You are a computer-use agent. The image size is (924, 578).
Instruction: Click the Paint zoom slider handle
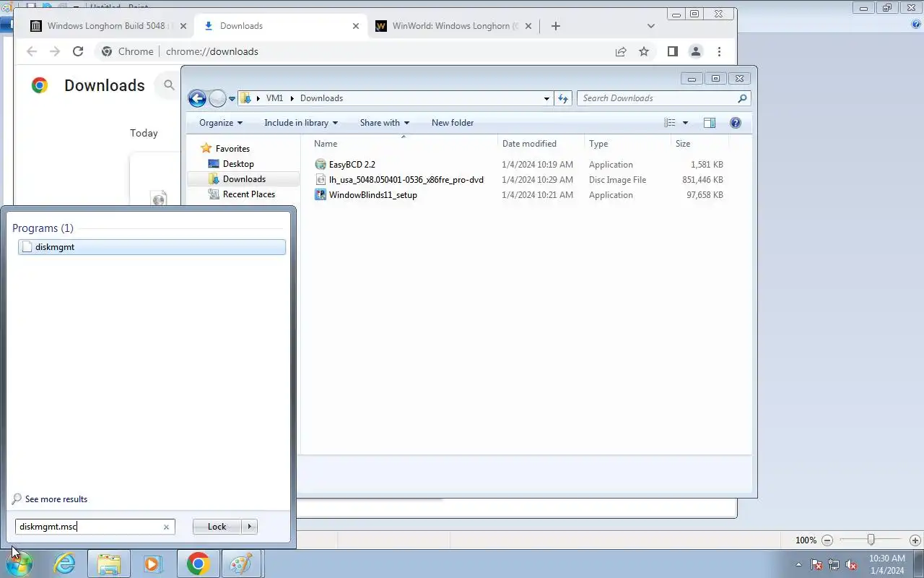pos(871,540)
